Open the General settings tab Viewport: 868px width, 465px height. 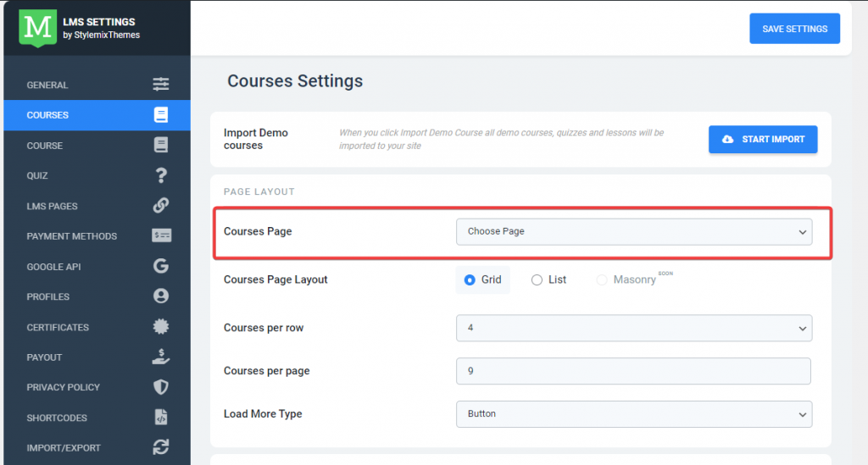click(97, 85)
